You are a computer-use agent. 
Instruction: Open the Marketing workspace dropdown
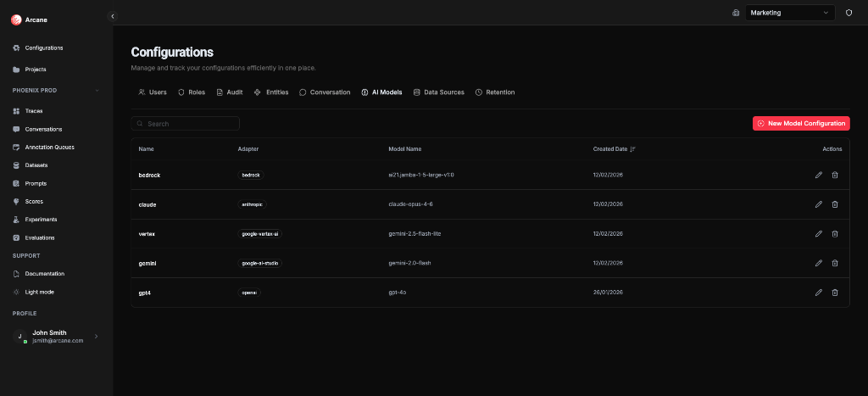click(x=790, y=13)
